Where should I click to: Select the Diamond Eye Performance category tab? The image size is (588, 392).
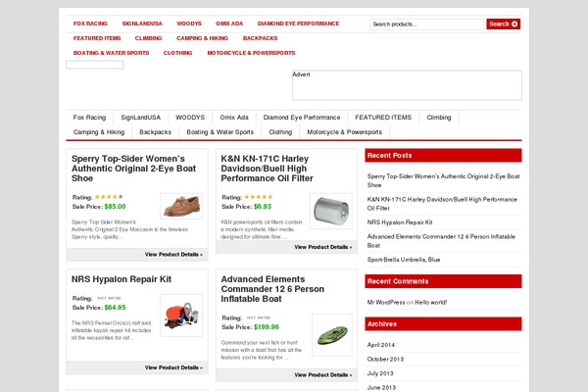coord(302,118)
